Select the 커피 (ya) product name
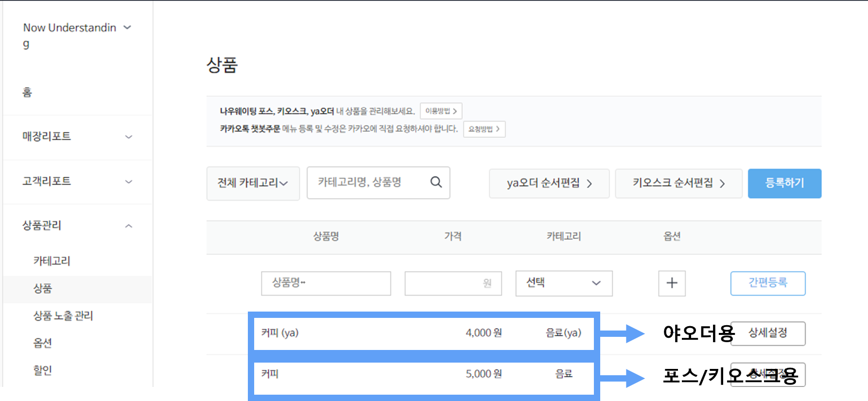Screen dimensions: 868x401 click(x=280, y=333)
